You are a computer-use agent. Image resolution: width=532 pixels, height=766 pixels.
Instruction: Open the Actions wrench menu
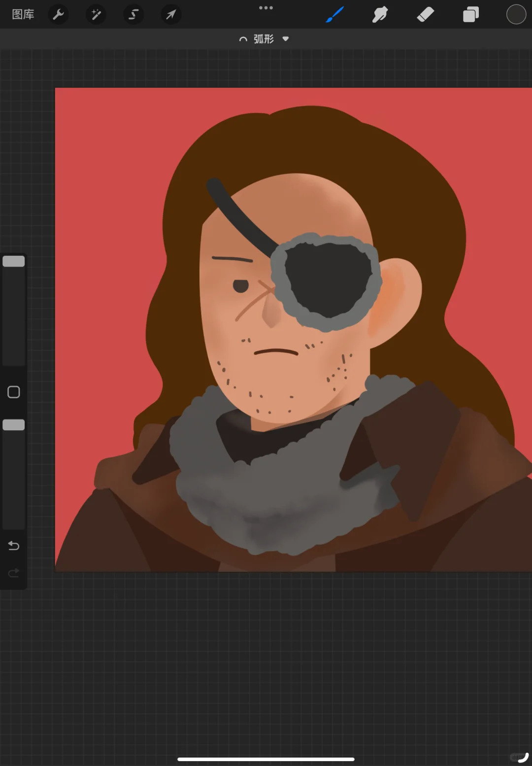tap(59, 14)
